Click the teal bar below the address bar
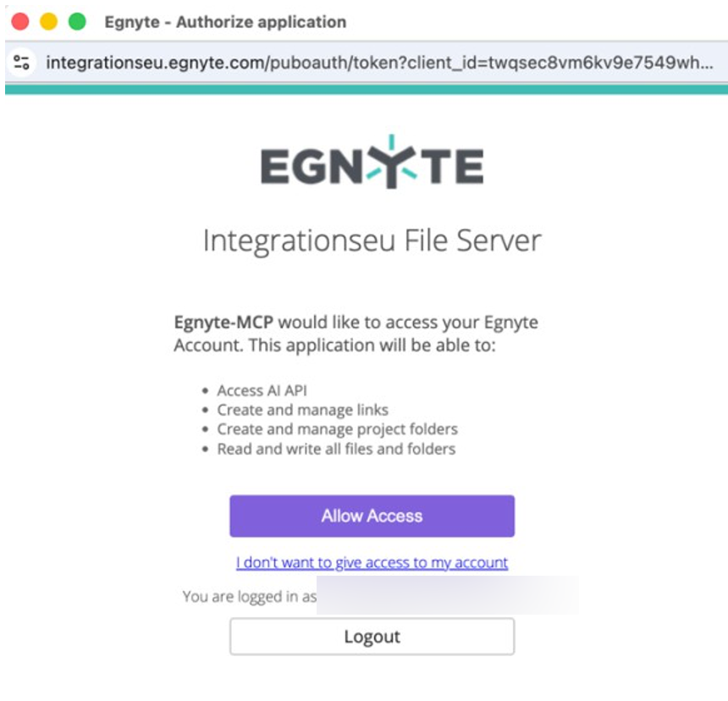The image size is (728, 701). pyautogui.click(x=364, y=89)
